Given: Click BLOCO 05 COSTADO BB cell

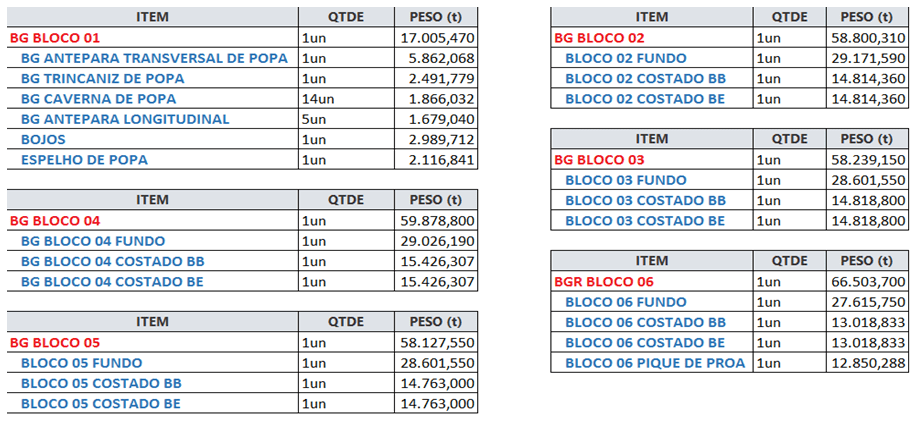Looking at the screenshot, I should pyautogui.click(x=152, y=383).
